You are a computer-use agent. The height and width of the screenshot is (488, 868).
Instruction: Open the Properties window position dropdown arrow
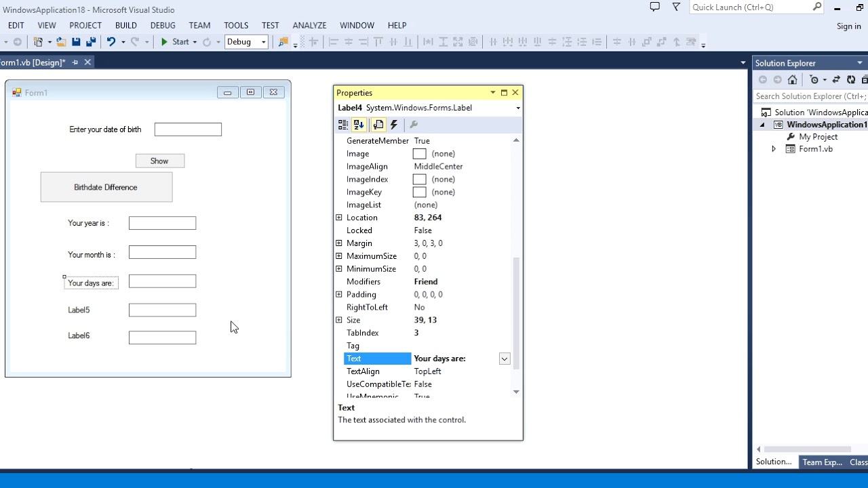coord(493,93)
